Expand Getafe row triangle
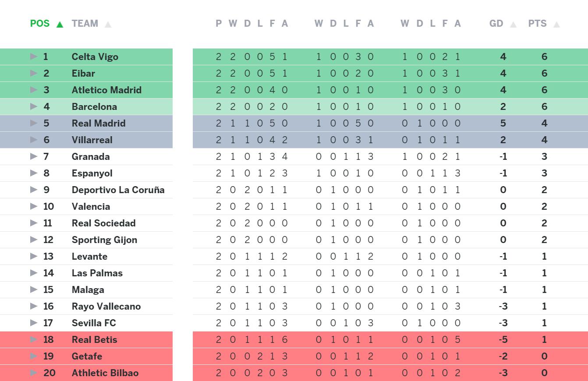The image size is (588, 381). coord(34,356)
